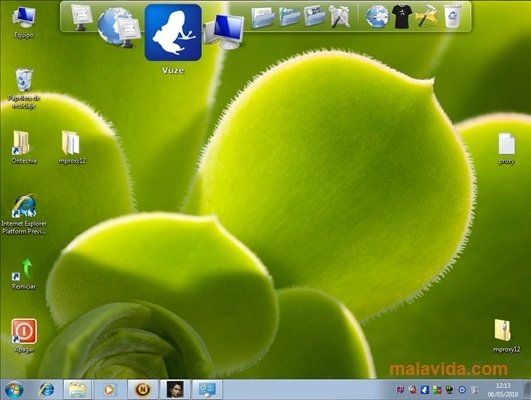Click the blue-screen computer icon in the dock
This screenshot has width=531, height=400.
coord(225,31)
